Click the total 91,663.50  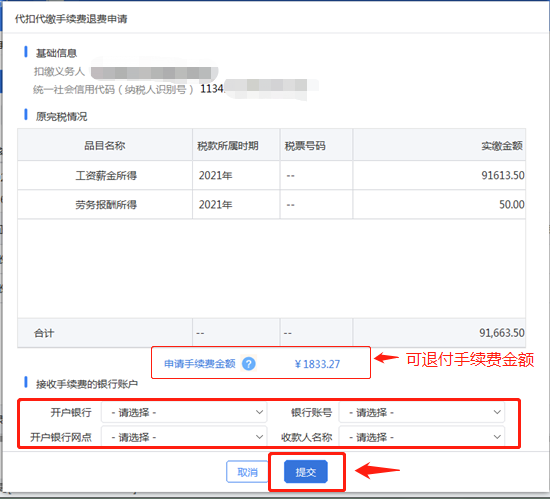[502, 333]
